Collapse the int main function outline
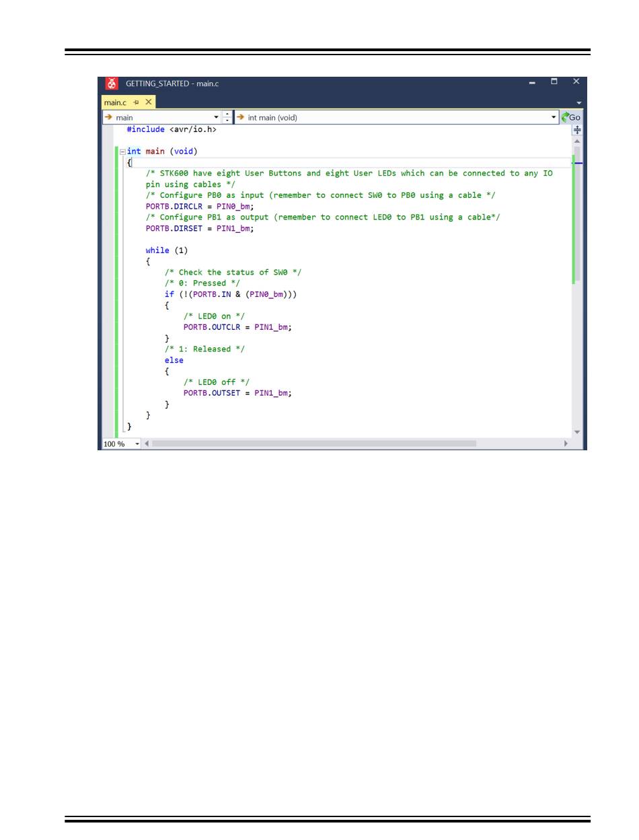The width and height of the screenshot is (639, 840). [x=122, y=151]
